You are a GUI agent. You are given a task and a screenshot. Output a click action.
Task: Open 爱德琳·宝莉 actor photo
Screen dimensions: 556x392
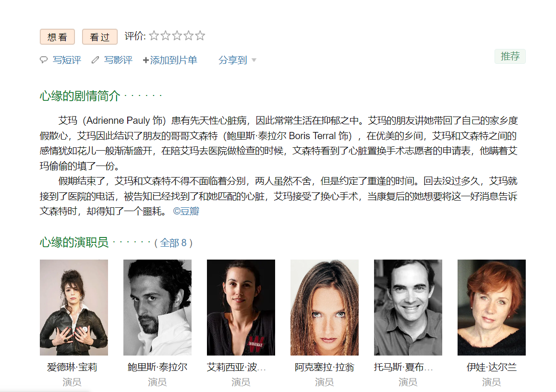click(74, 307)
